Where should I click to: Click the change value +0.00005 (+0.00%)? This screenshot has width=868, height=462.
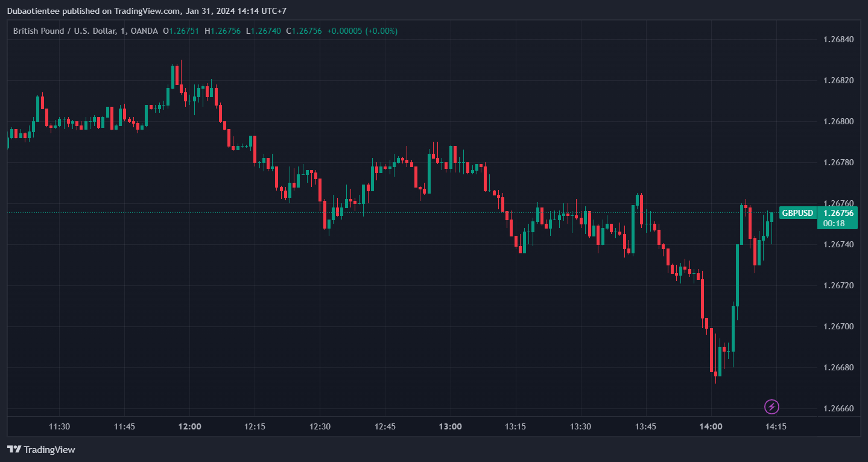click(362, 31)
